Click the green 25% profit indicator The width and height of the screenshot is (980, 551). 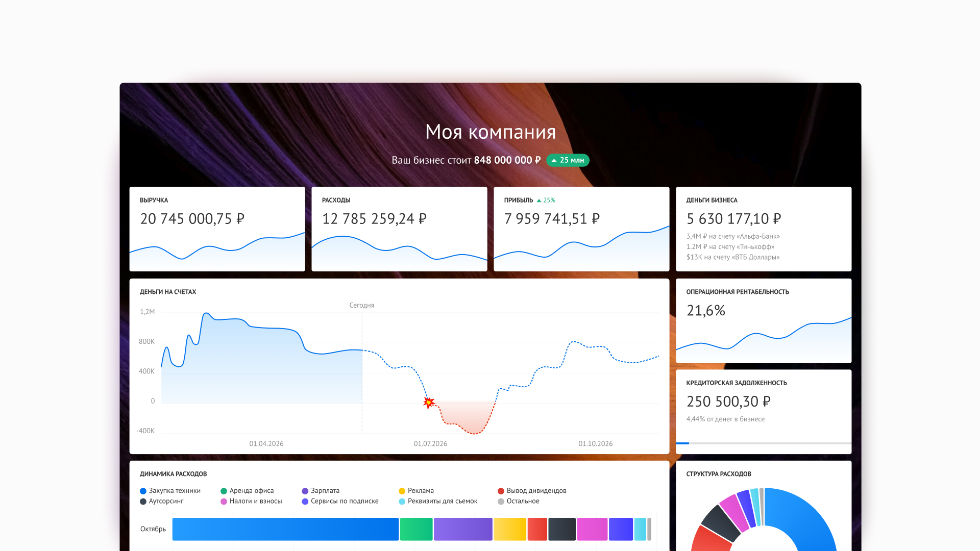click(x=546, y=201)
